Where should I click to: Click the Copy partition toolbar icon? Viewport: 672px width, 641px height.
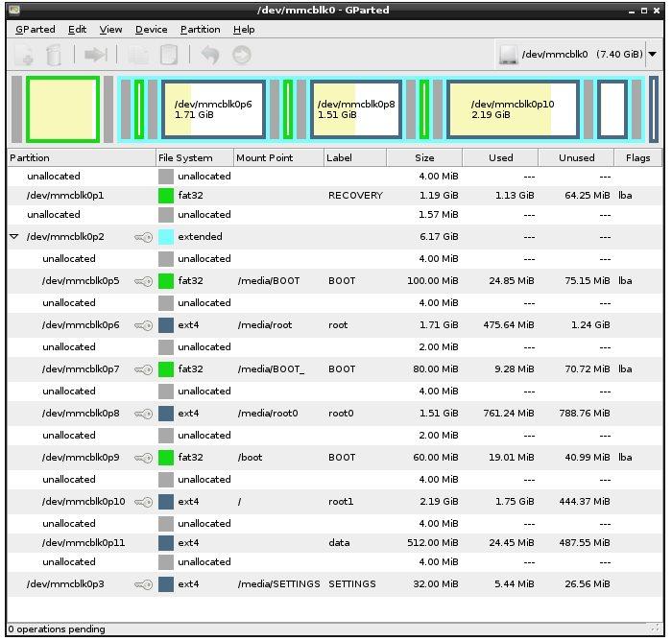[138, 55]
